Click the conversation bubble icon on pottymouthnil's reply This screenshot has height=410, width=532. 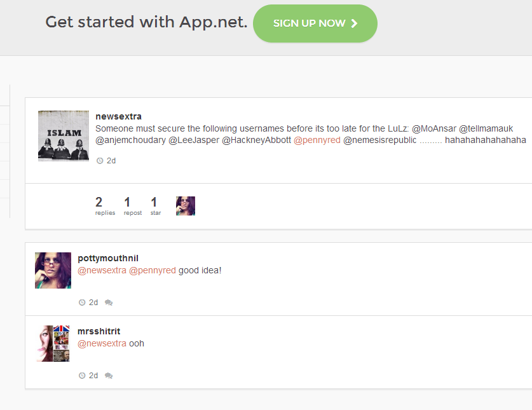point(109,303)
